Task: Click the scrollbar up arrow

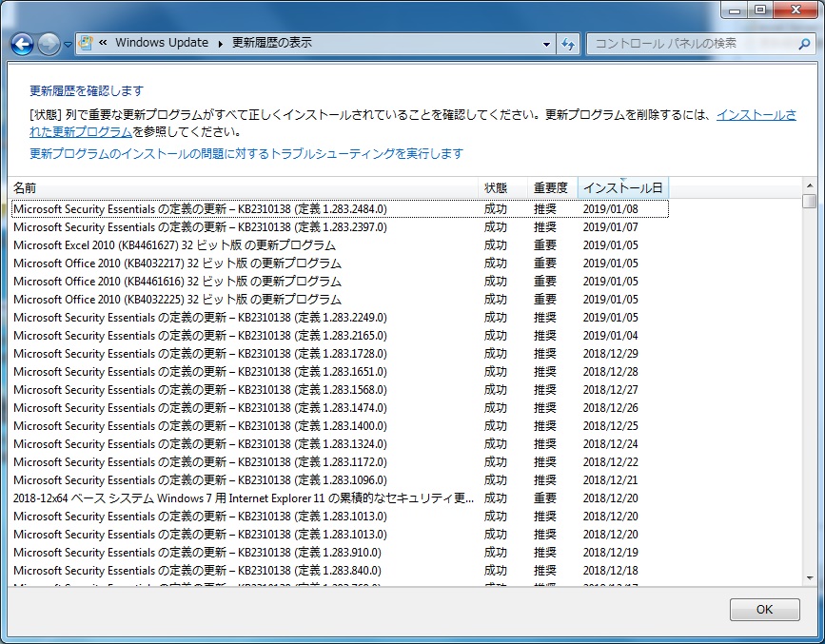Action: point(810,185)
